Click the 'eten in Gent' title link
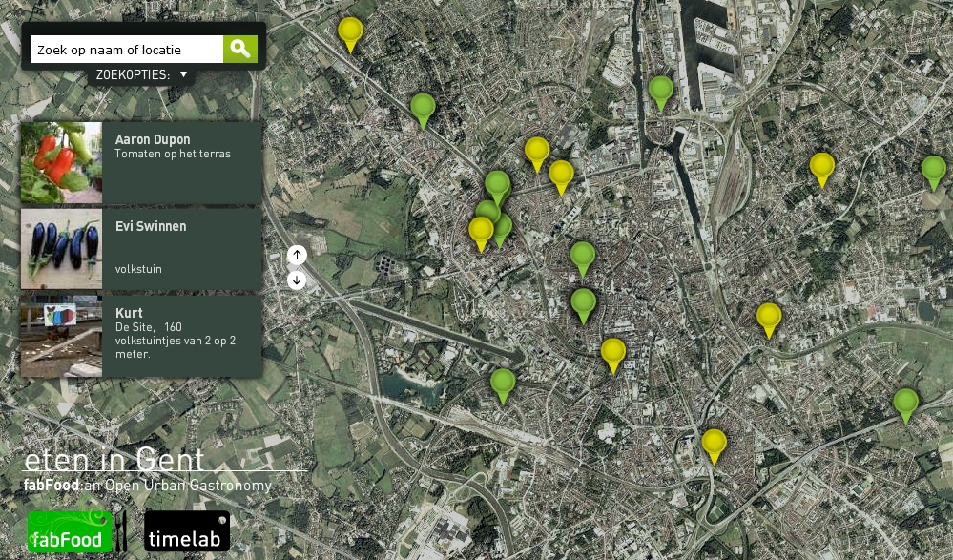This screenshot has width=953, height=560. 114,460
